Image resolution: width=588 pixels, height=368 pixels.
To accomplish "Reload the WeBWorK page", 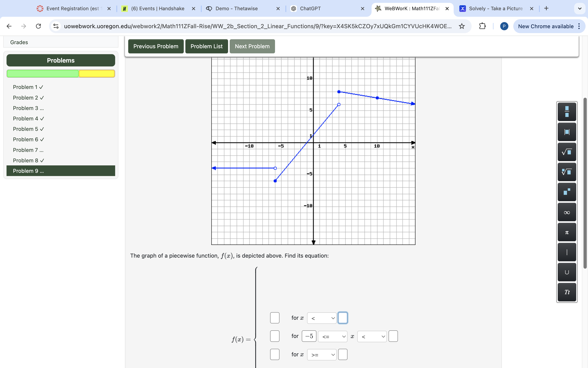I will (38, 26).
